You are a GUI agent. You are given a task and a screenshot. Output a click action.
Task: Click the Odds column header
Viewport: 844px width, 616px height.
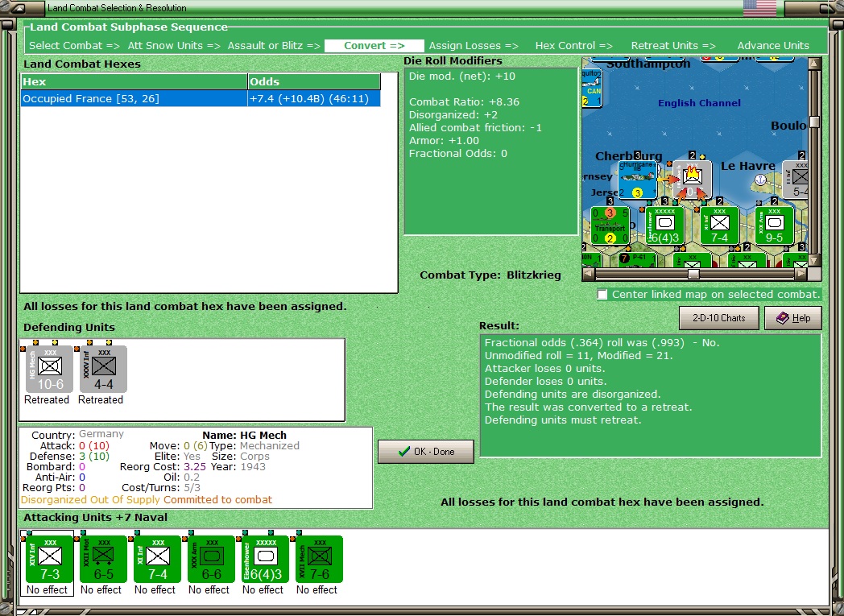coord(314,82)
